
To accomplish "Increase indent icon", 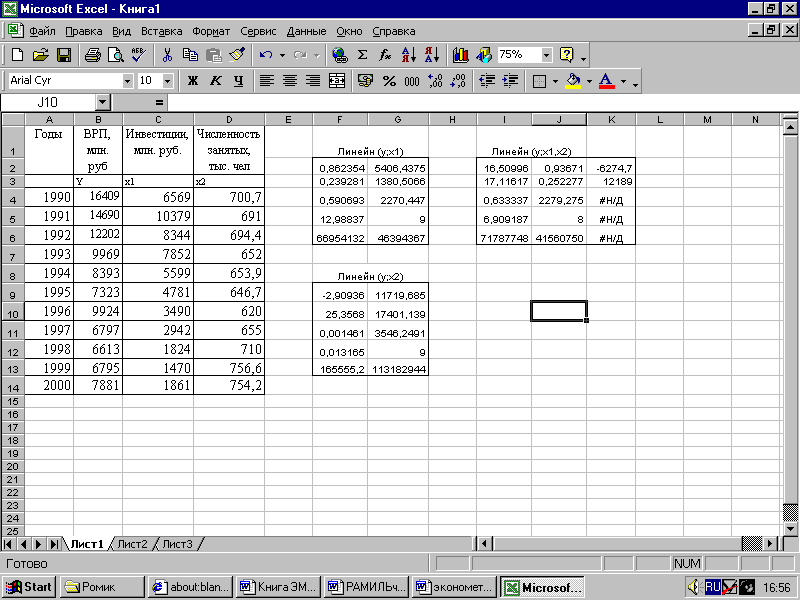I will click(x=510, y=81).
